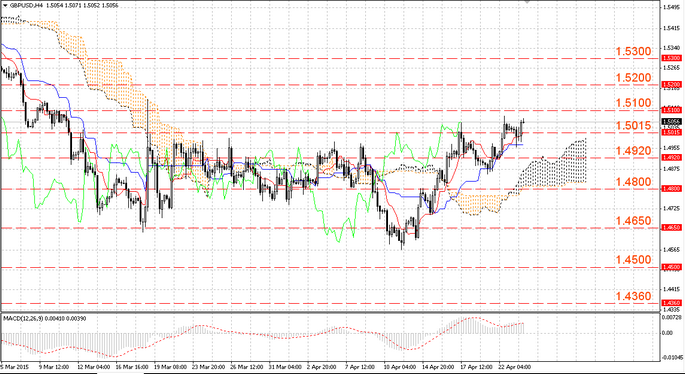Click the red 1.5015 tag on price axis
The image size is (685, 374).
click(671, 132)
